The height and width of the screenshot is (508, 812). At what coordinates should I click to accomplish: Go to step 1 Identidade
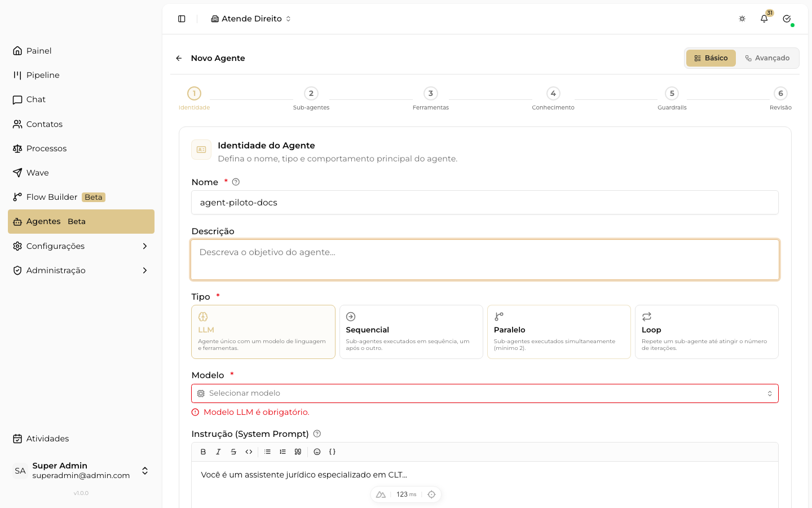coord(194,98)
